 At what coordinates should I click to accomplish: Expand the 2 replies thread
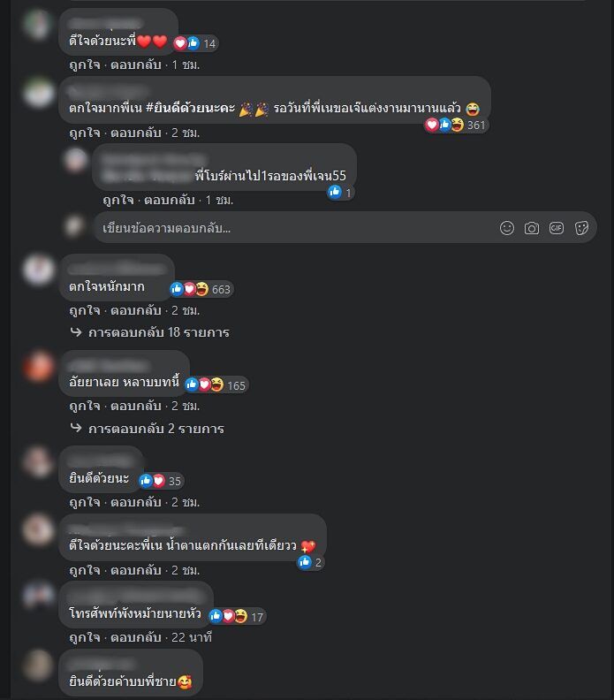(148, 429)
